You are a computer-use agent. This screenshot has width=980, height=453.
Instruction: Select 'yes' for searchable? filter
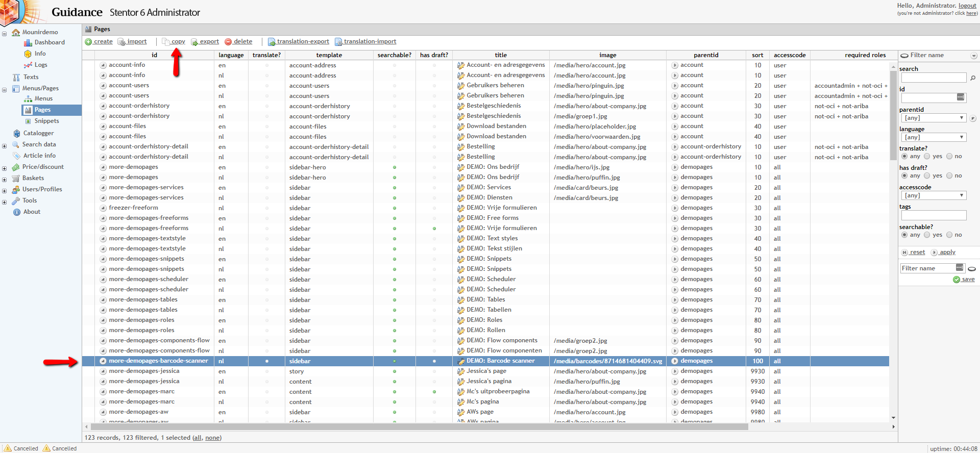coord(927,235)
